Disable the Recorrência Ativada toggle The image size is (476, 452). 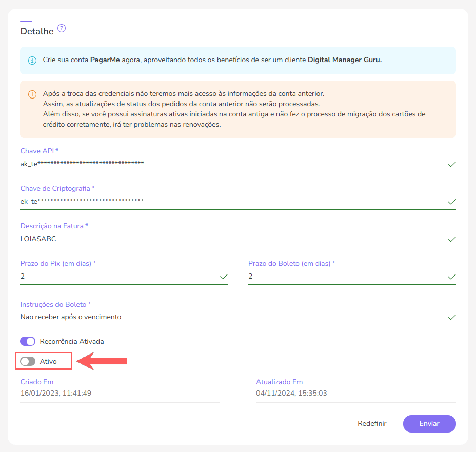coord(28,341)
